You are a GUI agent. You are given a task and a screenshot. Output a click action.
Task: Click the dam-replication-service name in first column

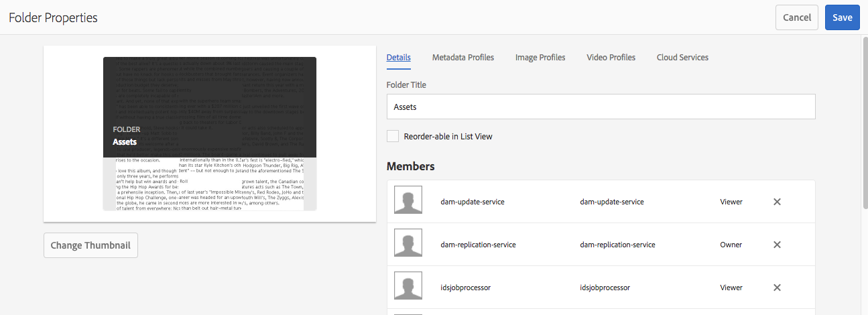478,245
